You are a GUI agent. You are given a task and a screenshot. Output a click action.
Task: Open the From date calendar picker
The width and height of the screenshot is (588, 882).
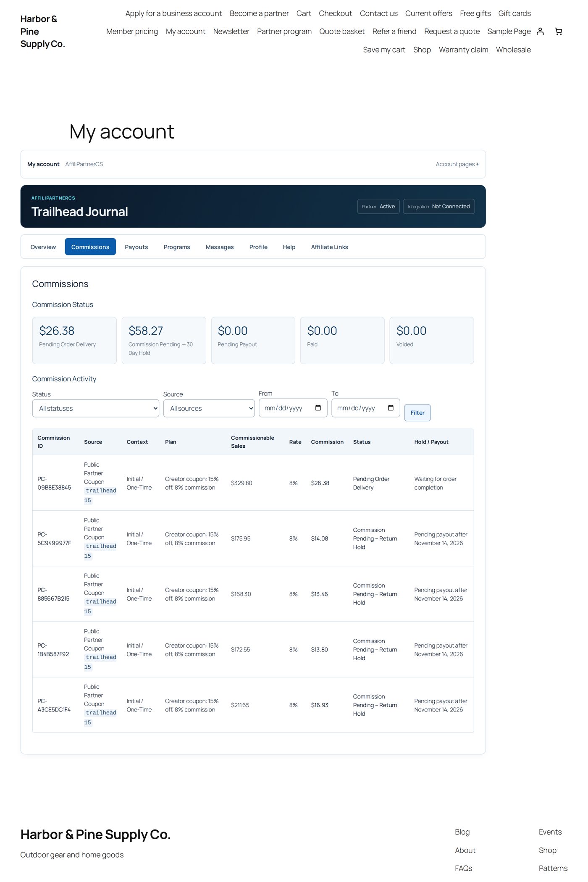pos(318,408)
